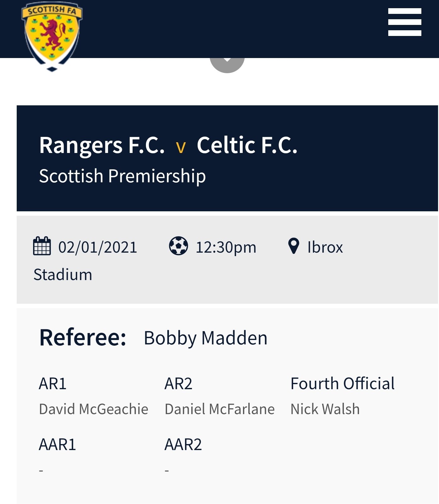This screenshot has width=439, height=504.
Task: Click the Ibrox Stadium venue text
Action: click(325, 247)
